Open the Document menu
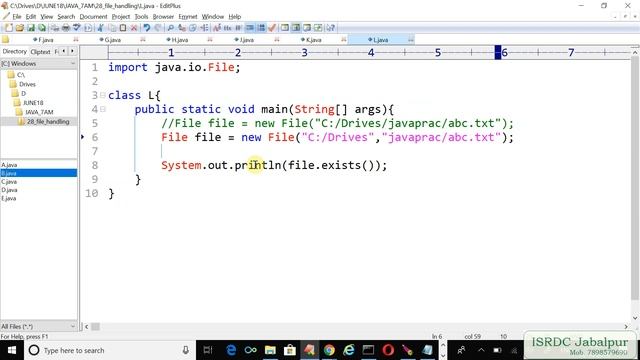Image resolution: width=640 pixels, height=360 pixels. (93, 17)
